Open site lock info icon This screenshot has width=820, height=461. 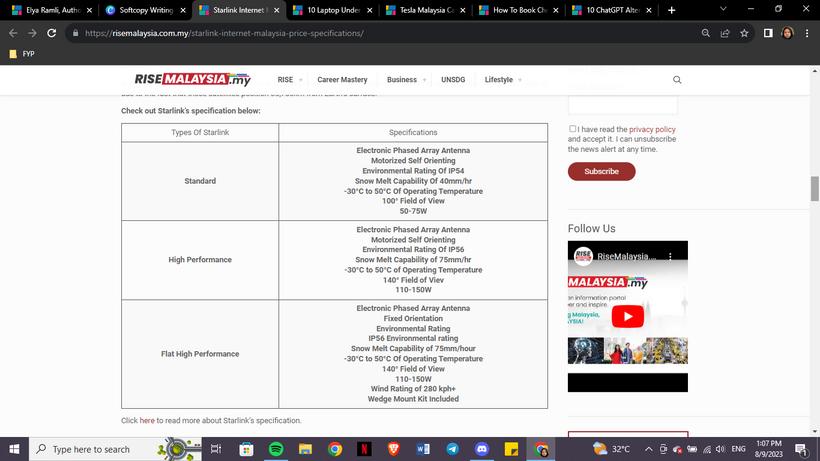coord(75,33)
